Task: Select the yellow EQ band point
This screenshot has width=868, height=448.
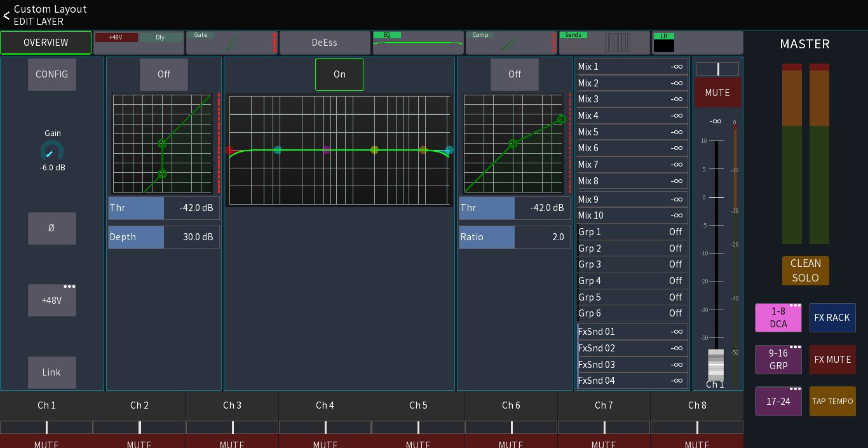Action: 374,150
